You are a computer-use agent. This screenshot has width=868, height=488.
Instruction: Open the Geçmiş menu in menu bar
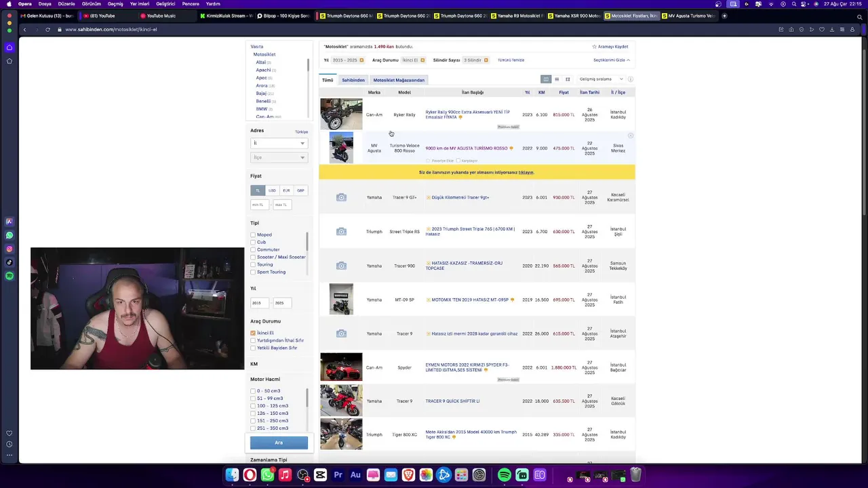click(x=115, y=4)
